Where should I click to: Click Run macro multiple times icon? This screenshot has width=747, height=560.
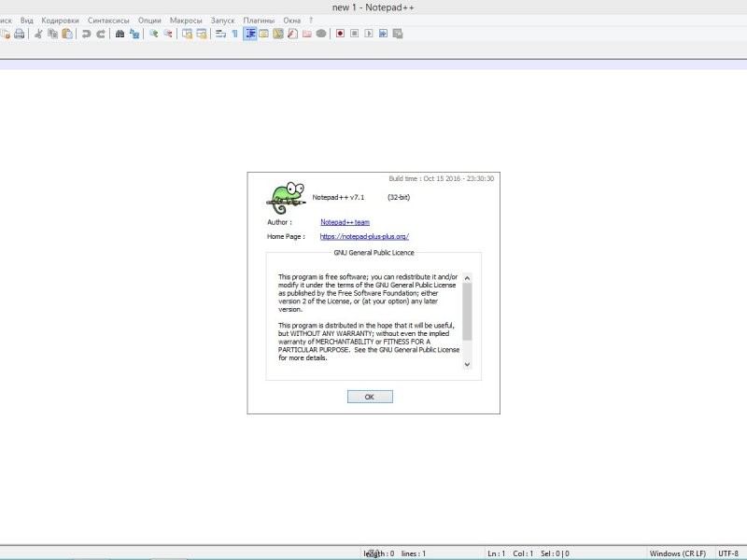pyautogui.click(x=383, y=34)
